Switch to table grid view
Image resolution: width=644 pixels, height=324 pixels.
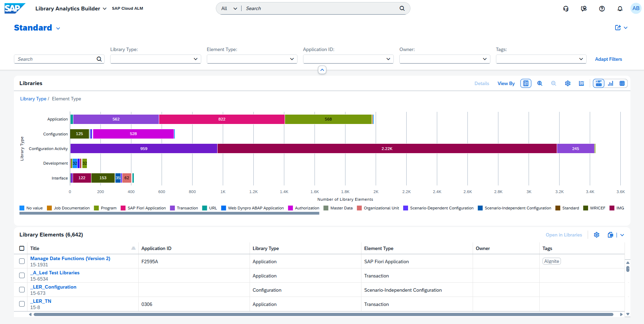(622, 83)
